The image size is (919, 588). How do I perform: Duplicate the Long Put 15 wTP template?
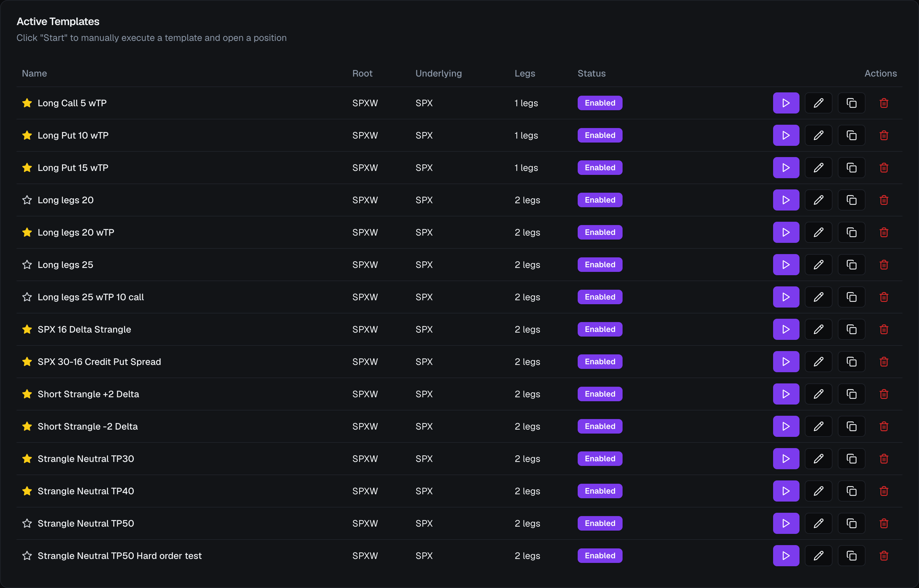[851, 168]
